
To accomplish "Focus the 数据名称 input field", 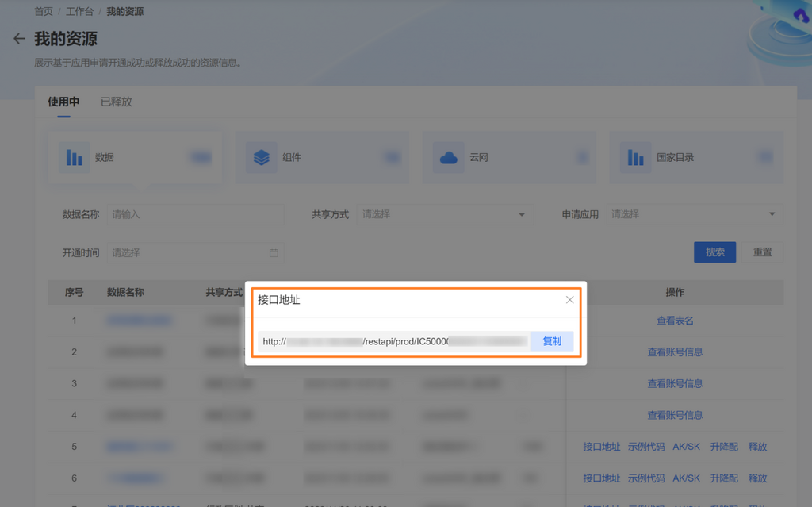I will 196,214.
